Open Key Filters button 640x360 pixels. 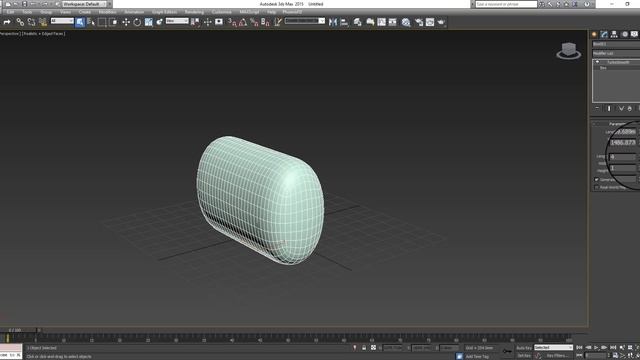[557, 356]
